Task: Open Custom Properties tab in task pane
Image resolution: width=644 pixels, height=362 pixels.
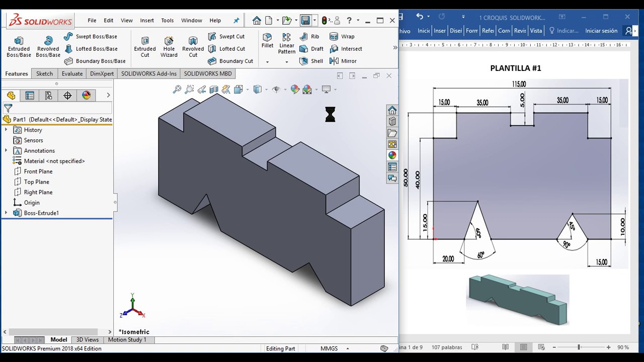Action: (392, 167)
